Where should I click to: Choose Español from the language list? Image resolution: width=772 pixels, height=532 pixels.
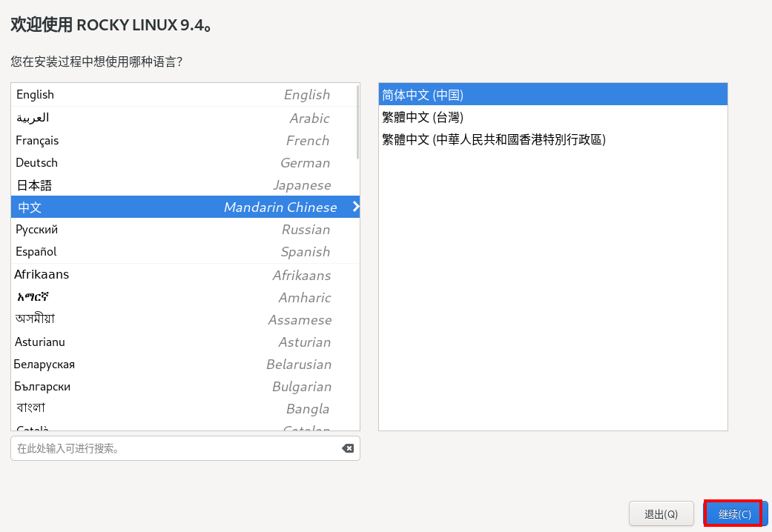coord(184,251)
